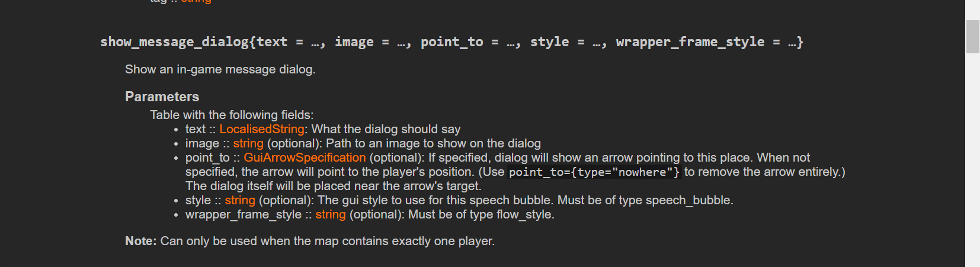The height and width of the screenshot is (267, 980).
Task: Click "point_to" in the function signature
Action: pyautogui.click(x=451, y=42)
